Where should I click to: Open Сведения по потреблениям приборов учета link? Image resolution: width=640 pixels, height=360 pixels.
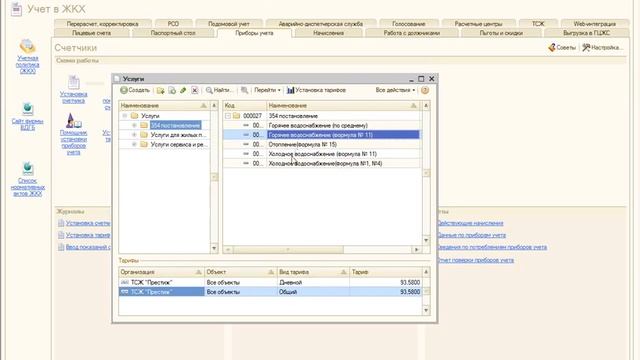[492, 247]
